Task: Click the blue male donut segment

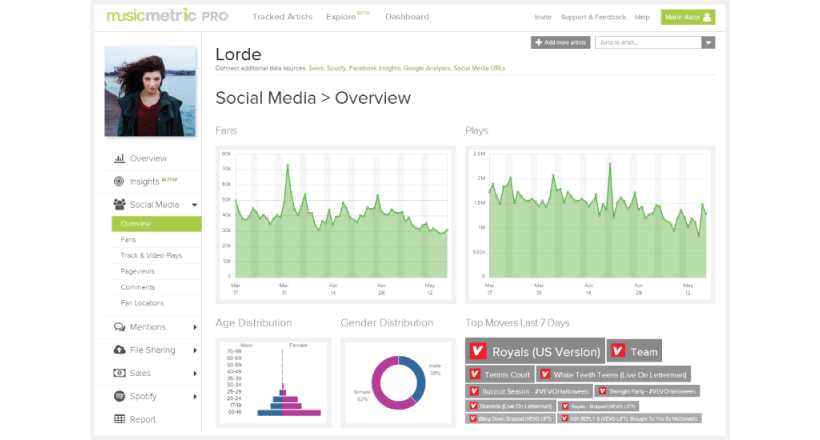Action: coord(419,379)
